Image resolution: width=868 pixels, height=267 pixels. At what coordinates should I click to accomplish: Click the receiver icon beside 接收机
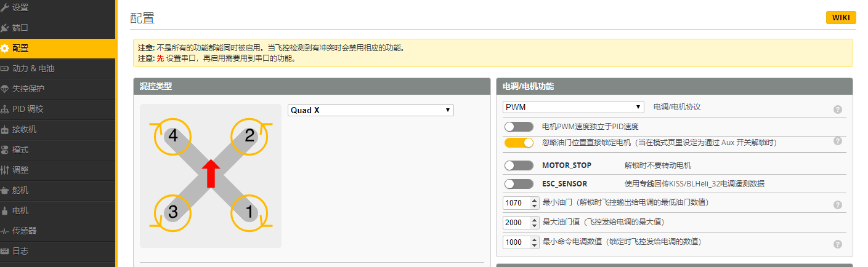click(4, 129)
